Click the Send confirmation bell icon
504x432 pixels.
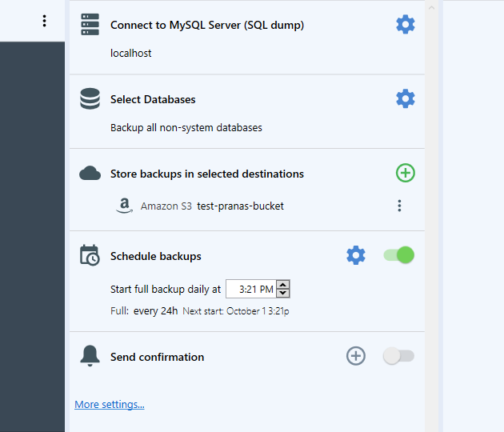coord(90,356)
